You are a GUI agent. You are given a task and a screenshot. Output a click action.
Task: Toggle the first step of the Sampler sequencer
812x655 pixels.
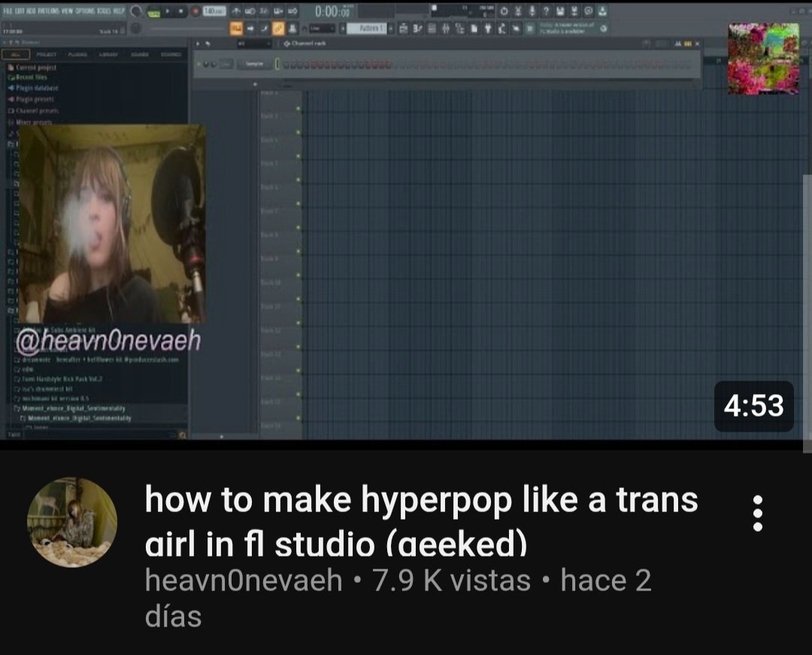point(286,64)
